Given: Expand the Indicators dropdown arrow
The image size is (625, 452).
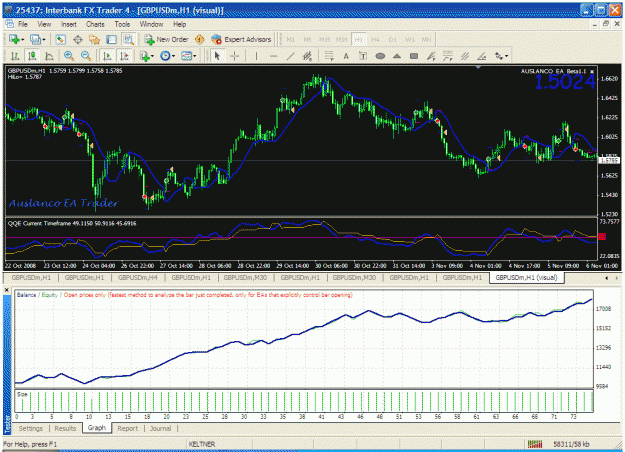Looking at the screenshot, I should [x=152, y=56].
